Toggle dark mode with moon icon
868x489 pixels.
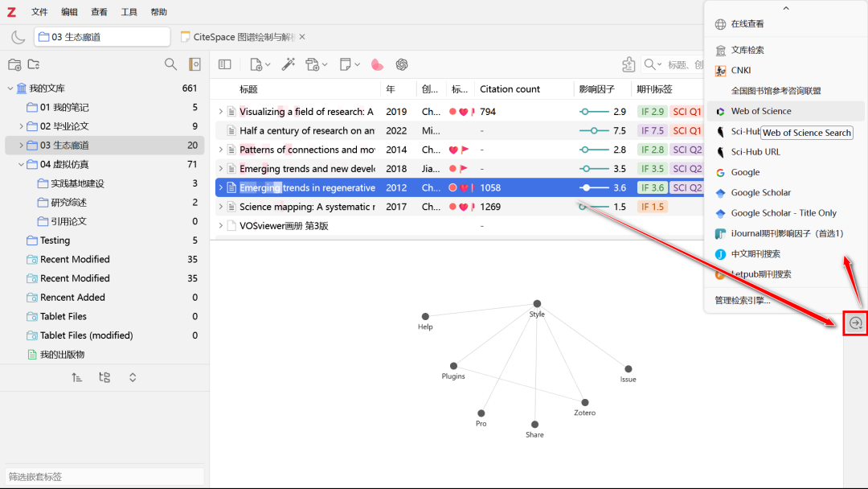pos(18,37)
